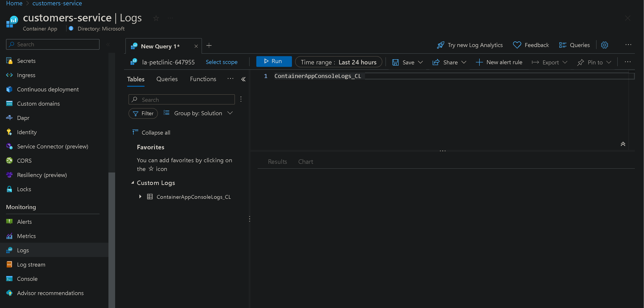Viewport: 644px width, 308px height.
Task: Open Continuous deployment
Action: click(48, 89)
